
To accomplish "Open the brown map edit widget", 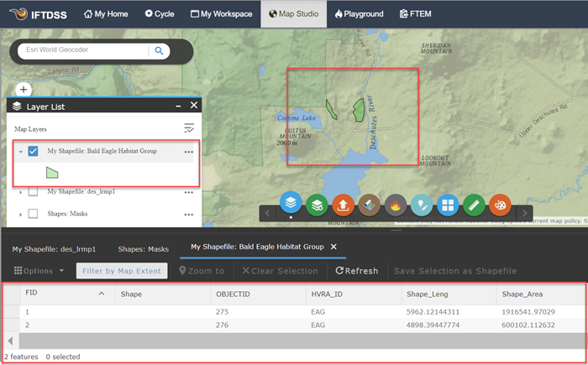I will pyautogui.click(x=370, y=205).
